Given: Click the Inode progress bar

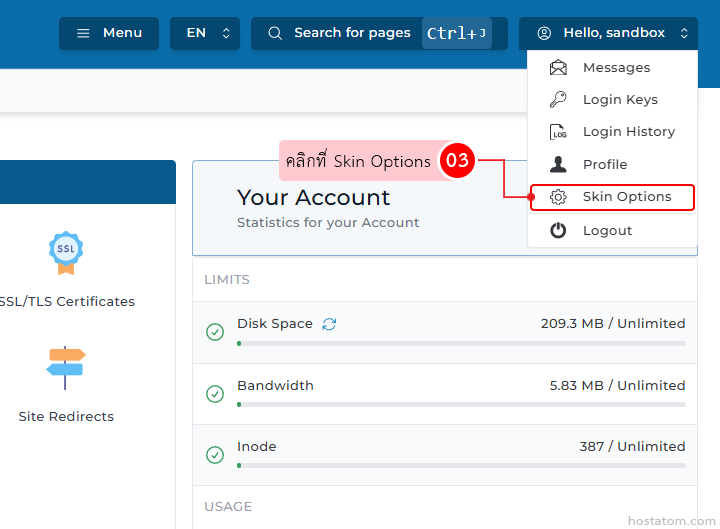Looking at the screenshot, I should 461,466.
